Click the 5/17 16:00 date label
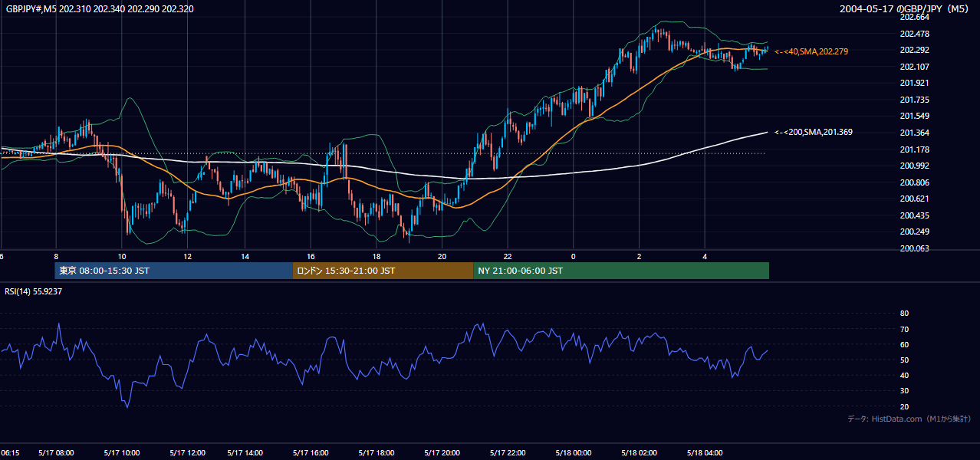 click(311, 453)
